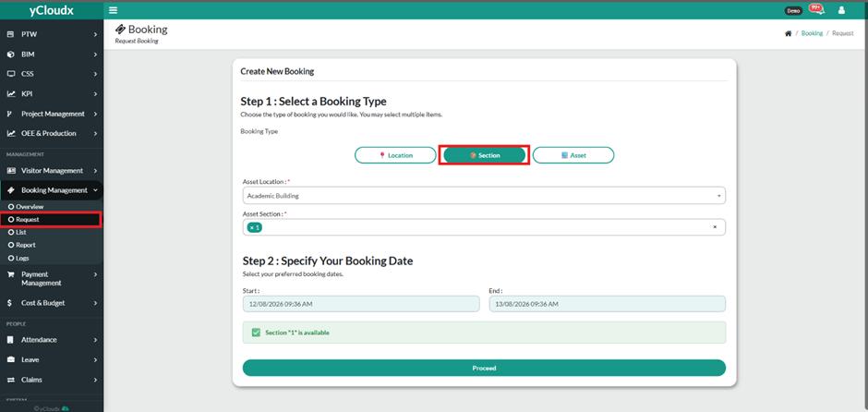Screen dimensions: 868x412
Task: Click the Leave briefcase icon
Action: (10, 359)
